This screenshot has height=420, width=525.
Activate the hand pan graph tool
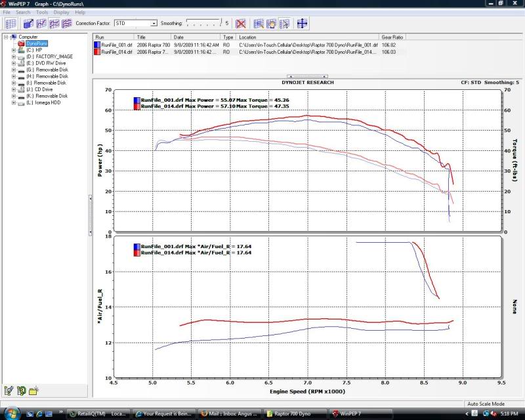[x=271, y=24]
